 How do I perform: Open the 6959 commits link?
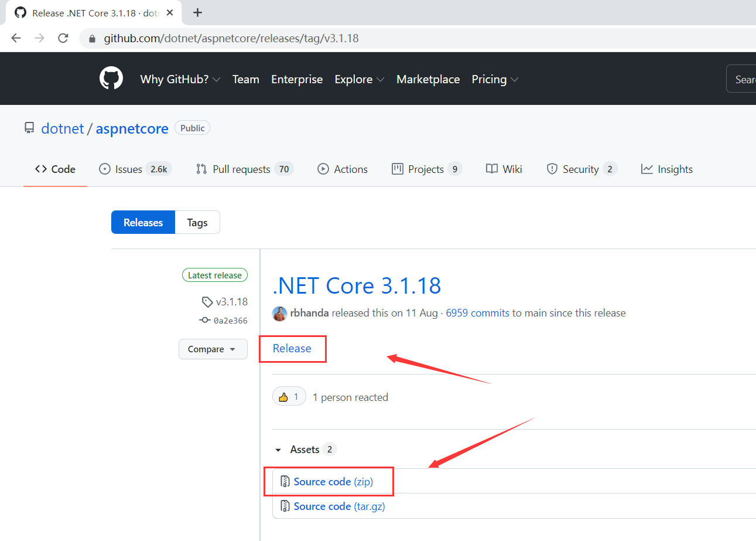[477, 313]
